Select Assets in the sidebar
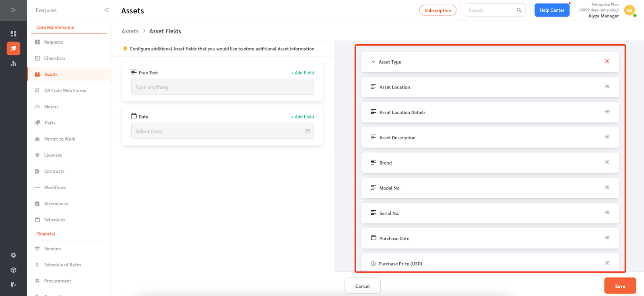Viewport: 644px width, 296px height. (x=51, y=74)
